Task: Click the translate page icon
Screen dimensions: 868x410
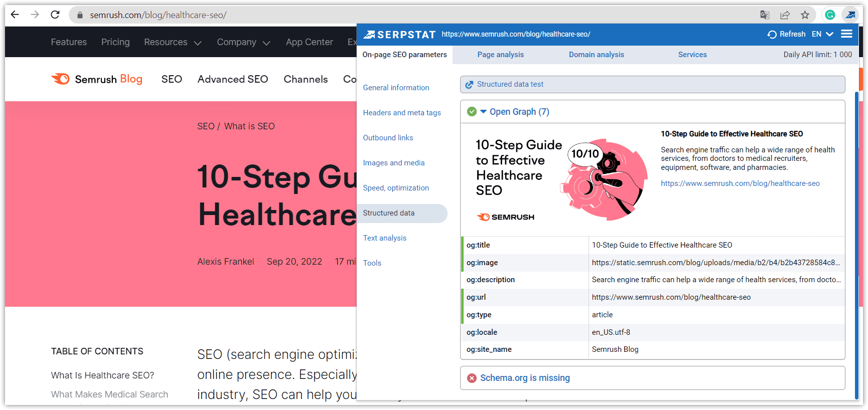Action: tap(765, 15)
